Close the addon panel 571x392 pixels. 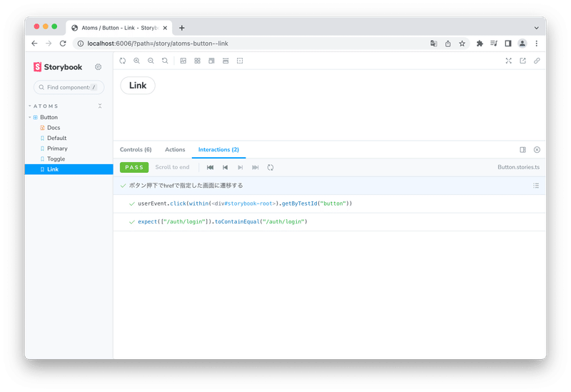(537, 150)
